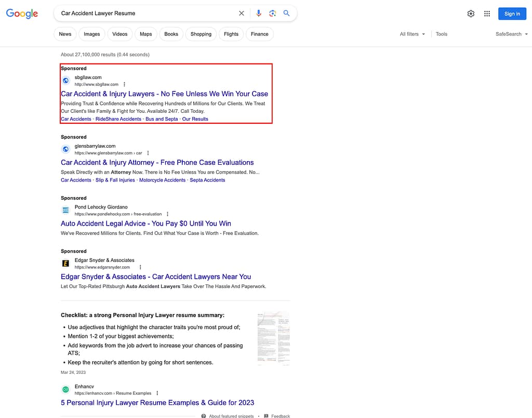Viewport: 532px width, 418px height.
Task: Open the Tools button
Action: [442, 34]
